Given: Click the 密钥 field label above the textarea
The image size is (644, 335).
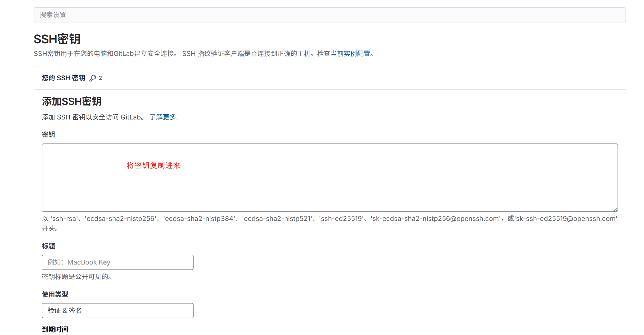Looking at the screenshot, I should click(x=48, y=134).
